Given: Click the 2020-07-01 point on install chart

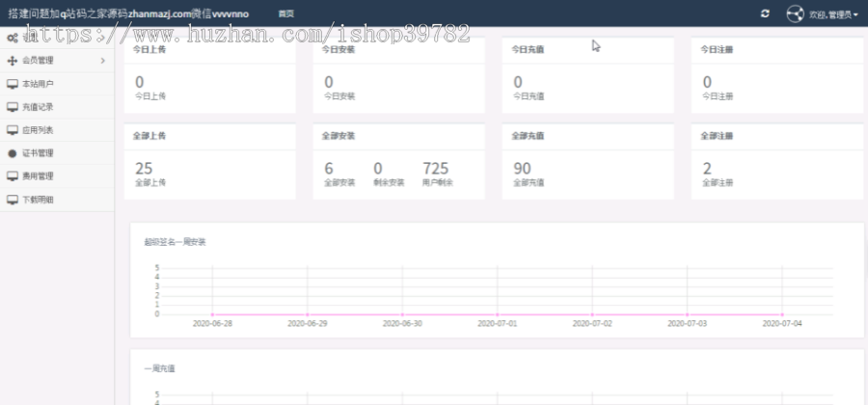Looking at the screenshot, I should point(499,314).
